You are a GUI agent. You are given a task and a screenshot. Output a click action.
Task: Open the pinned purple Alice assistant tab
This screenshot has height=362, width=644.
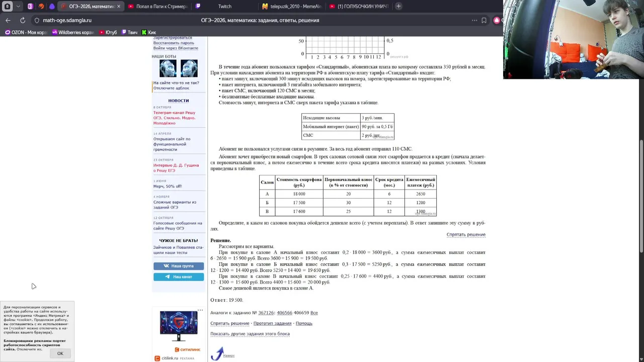[52, 7]
